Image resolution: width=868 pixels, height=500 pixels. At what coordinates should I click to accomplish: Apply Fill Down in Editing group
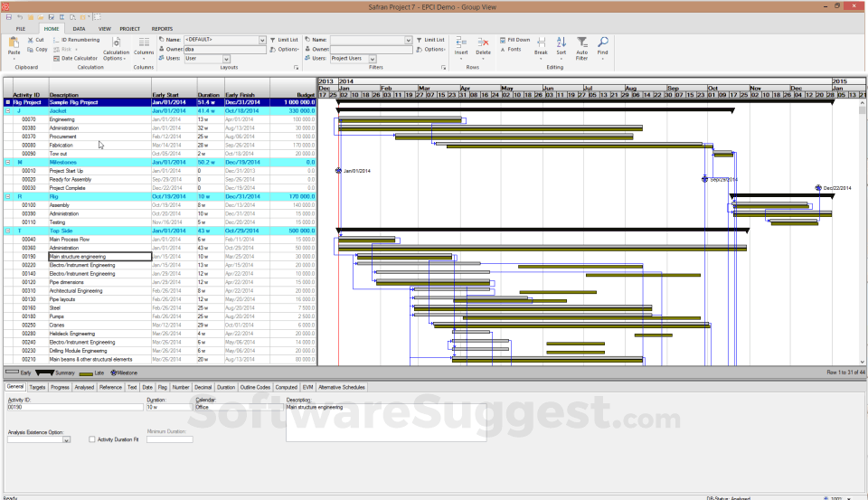click(514, 40)
